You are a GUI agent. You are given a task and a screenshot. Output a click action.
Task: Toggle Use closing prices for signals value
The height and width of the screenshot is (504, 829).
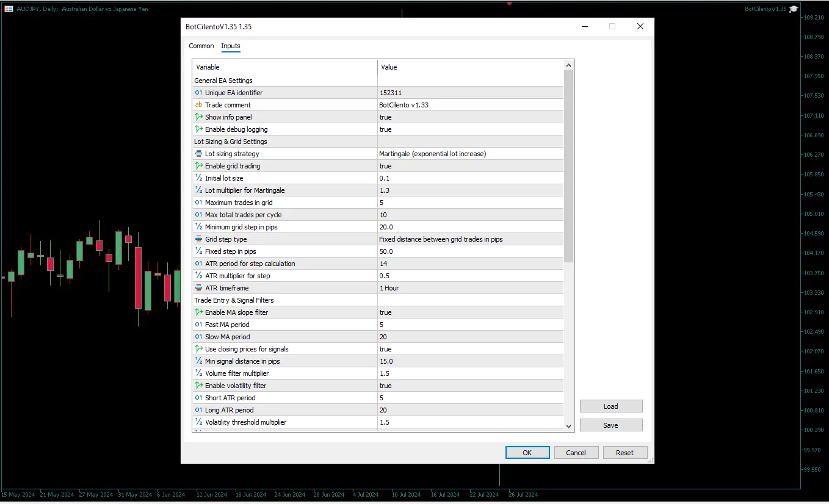[471, 349]
